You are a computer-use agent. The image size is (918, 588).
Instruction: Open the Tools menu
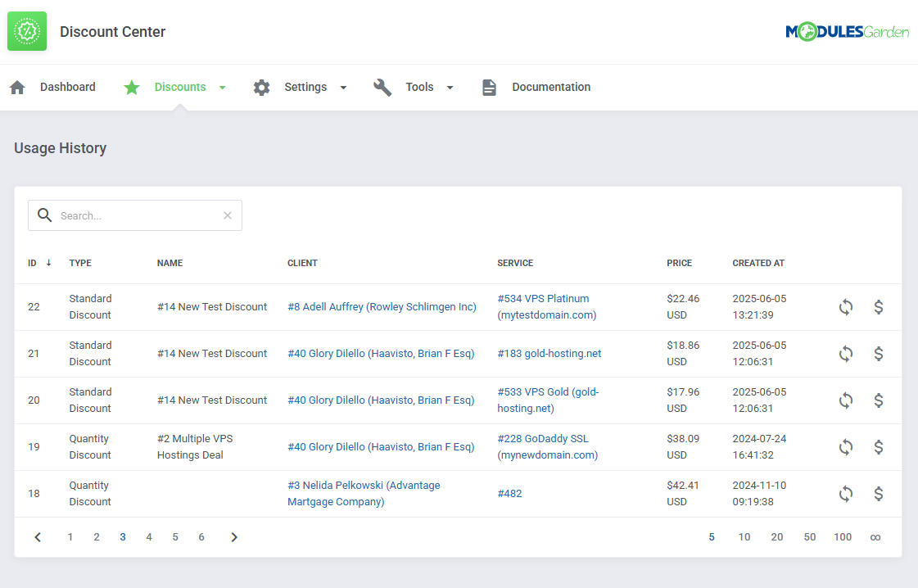419,87
